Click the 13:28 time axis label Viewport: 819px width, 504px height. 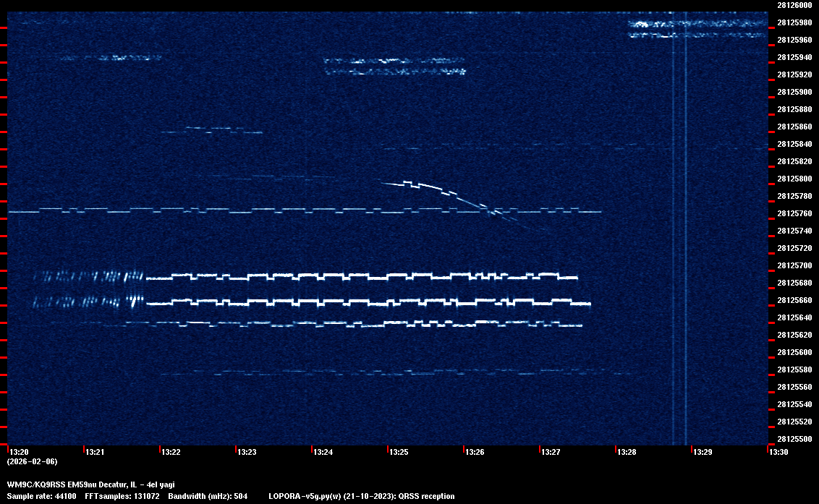pos(627,452)
